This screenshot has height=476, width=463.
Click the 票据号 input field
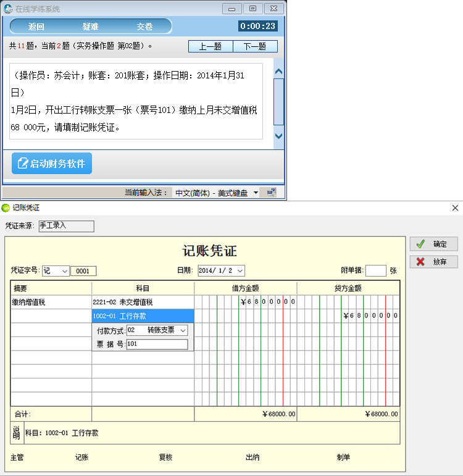pos(157,344)
